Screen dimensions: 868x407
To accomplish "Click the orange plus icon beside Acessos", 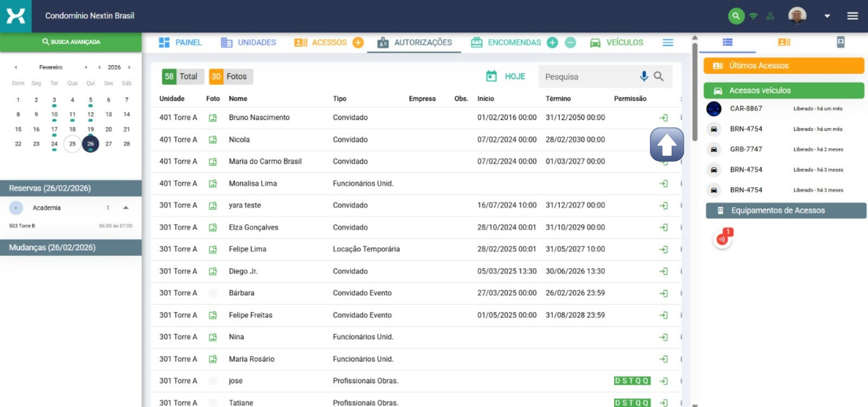I will [x=358, y=42].
